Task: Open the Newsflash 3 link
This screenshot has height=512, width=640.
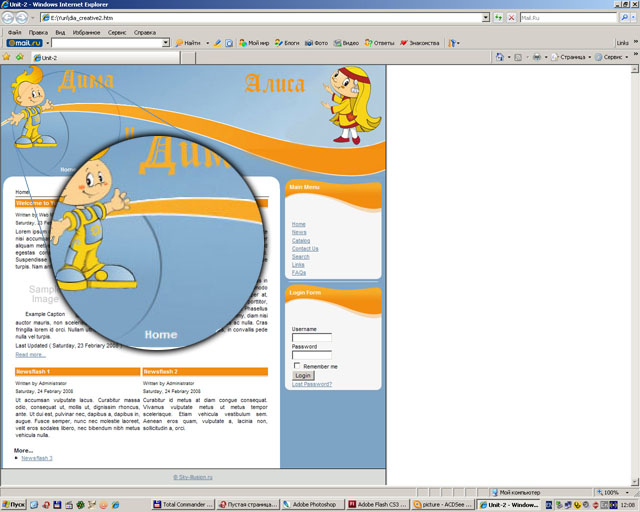Action: [x=37, y=458]
